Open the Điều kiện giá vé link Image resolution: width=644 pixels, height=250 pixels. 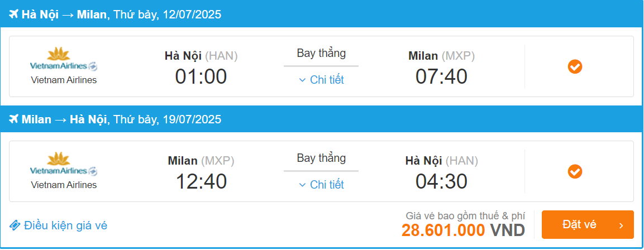point(65,225)
